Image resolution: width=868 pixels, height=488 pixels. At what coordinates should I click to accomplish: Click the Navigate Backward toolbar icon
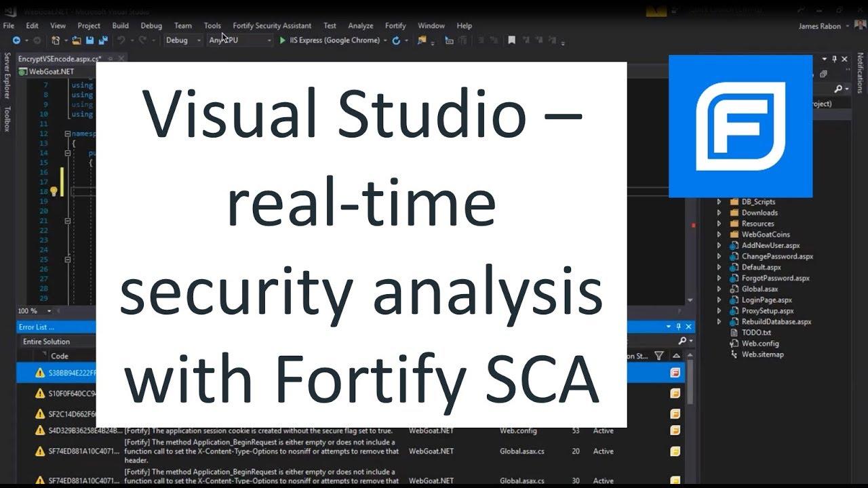pos(16,41)
